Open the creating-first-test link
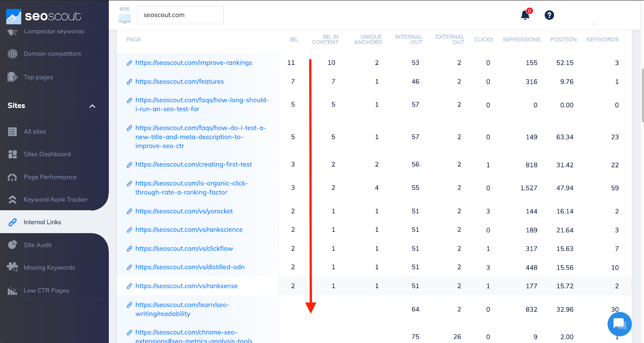This screenshot has width=644, height=343. 194,164
